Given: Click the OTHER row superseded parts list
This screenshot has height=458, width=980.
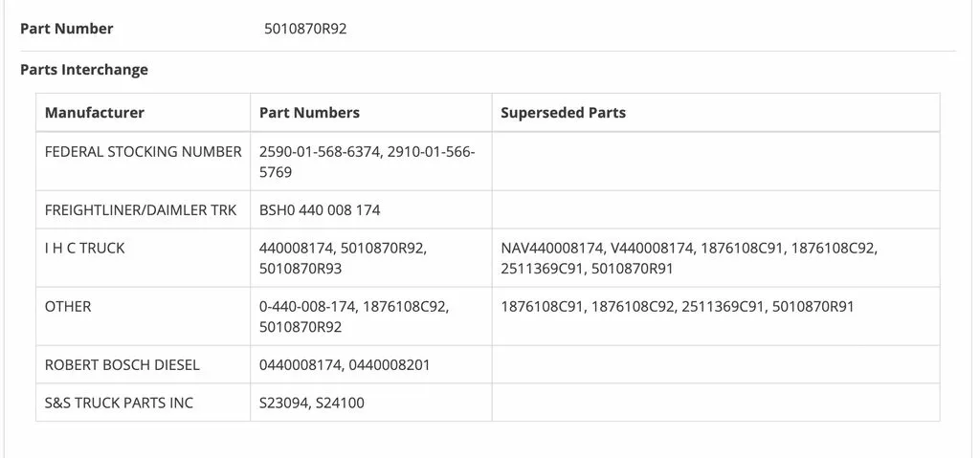Looking at the screenshot, I should (x=677, y=307).
